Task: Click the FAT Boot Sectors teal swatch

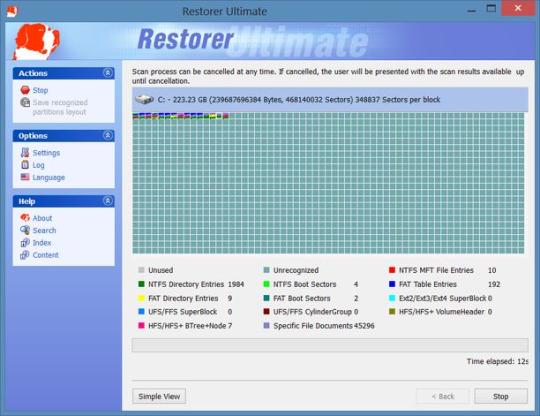Action: click(266, 298)
